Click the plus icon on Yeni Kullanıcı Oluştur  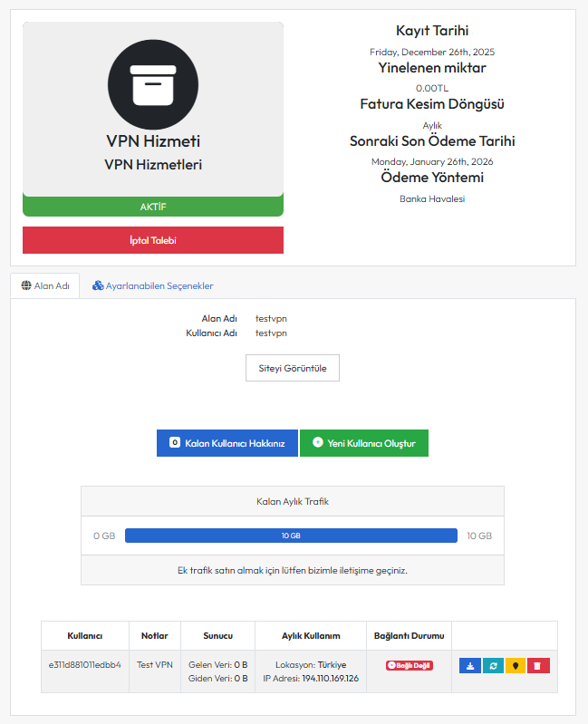click(317, 443)
